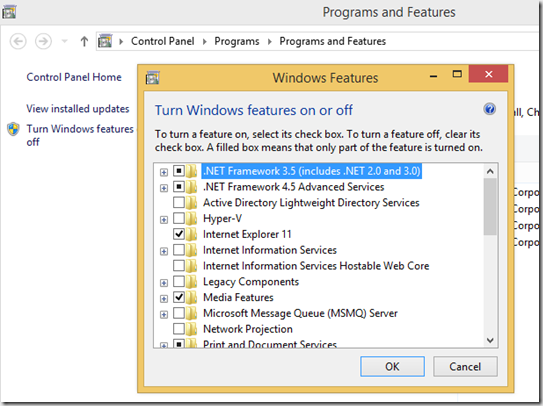
Task: Check Active Directory Lightweight Directory Services box
Action: 179,202
